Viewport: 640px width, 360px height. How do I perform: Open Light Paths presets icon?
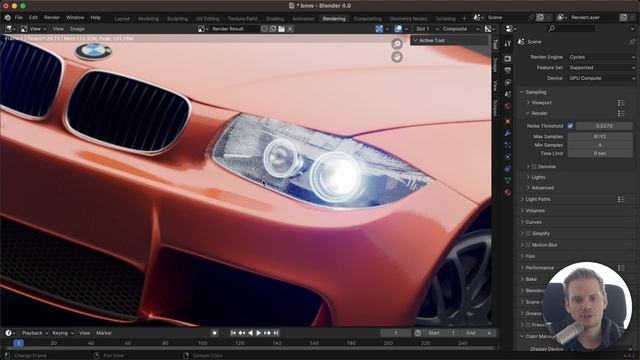coord(621,199)
